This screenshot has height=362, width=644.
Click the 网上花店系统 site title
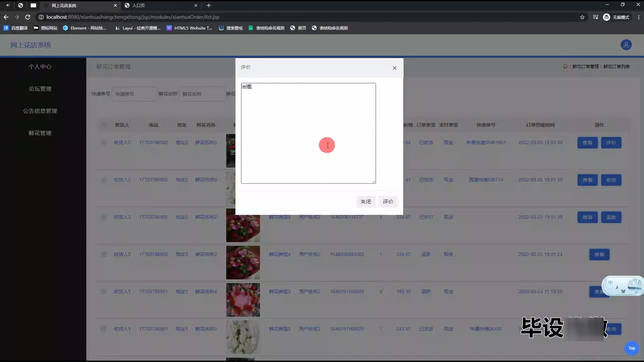click(x=31, y=45)
